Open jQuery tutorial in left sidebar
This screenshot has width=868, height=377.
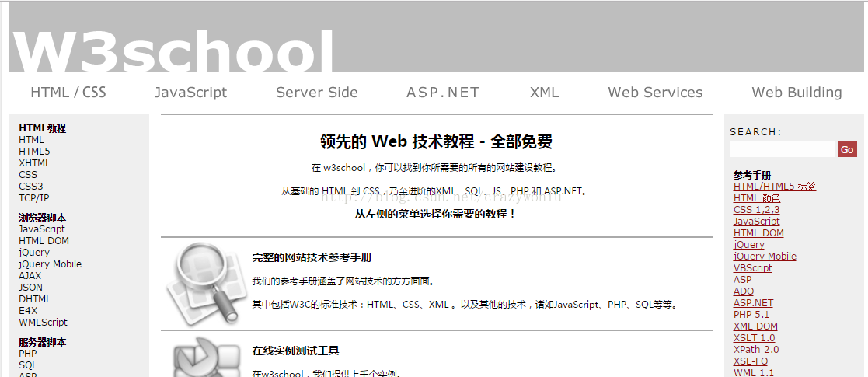tap(33, 253)
